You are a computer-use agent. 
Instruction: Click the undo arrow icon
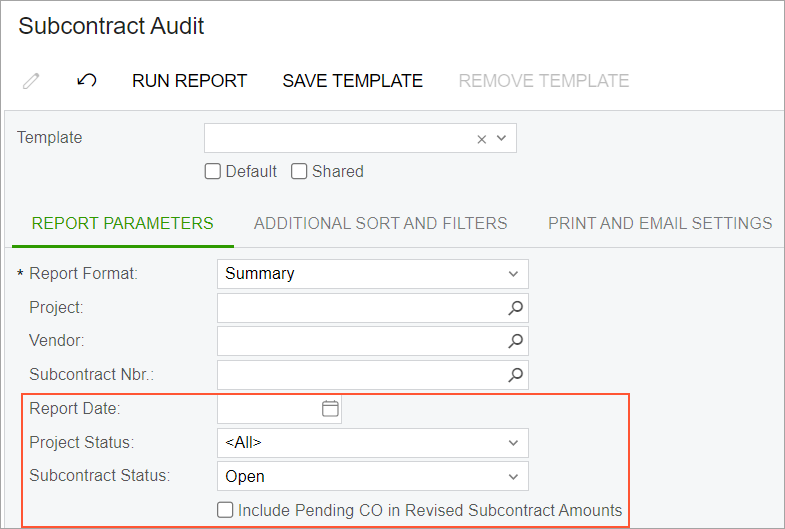[87, 81]
